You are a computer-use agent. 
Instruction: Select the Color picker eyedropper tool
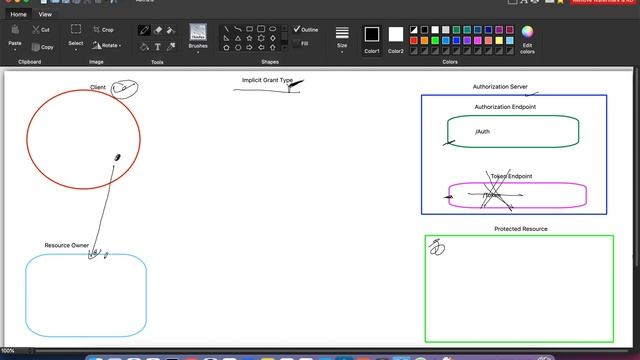click(x=171, y=47)
